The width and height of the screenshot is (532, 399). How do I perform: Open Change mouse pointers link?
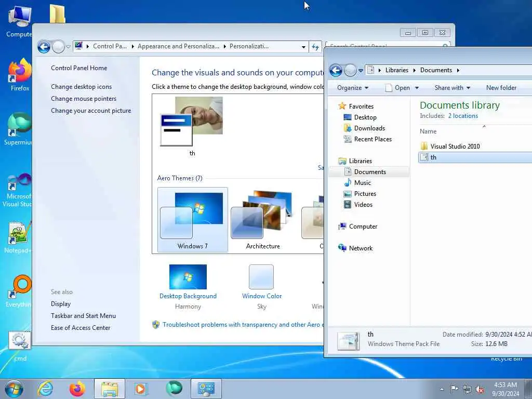84,98
